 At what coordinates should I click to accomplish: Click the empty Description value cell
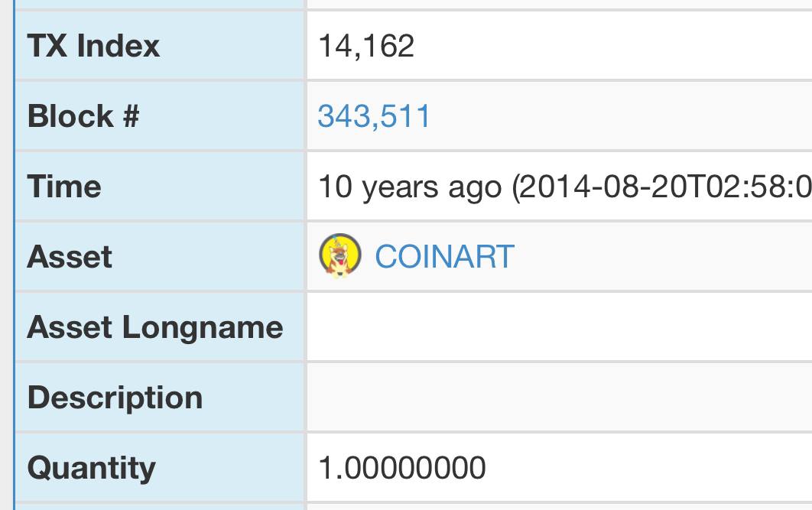pyautogui.click(x=559, y=397)
